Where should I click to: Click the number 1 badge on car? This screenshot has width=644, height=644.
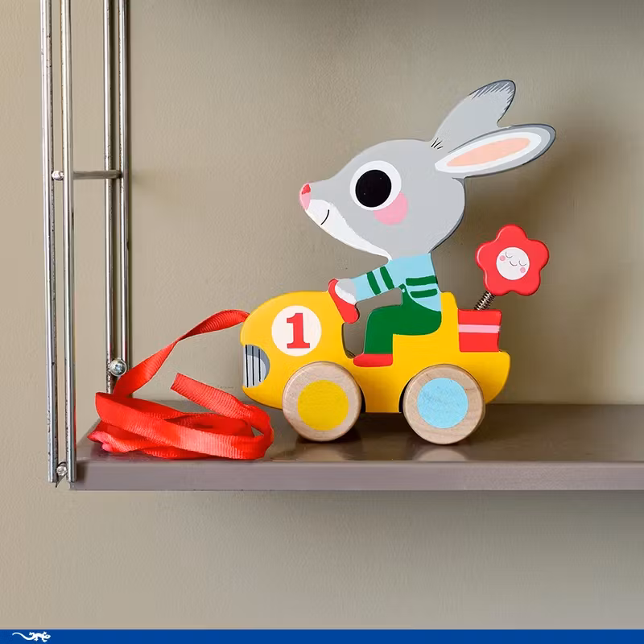pyautogui.click(x=296, y=331)
